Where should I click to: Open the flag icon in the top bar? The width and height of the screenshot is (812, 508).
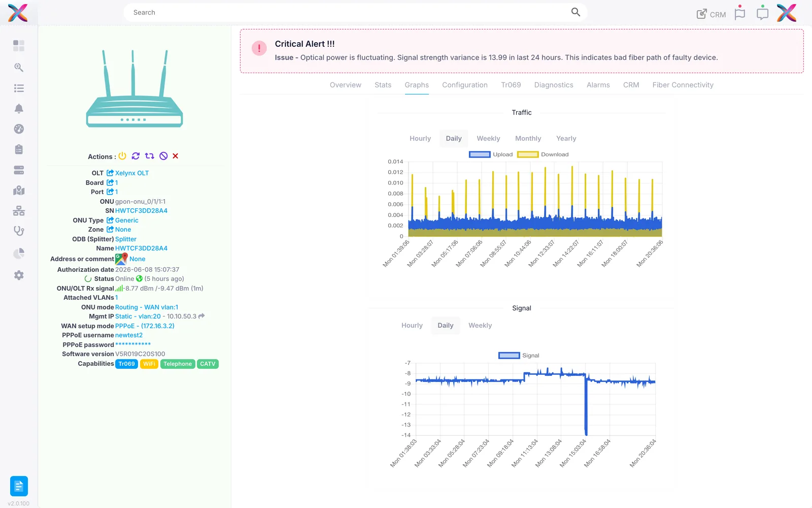click(740, 13)
